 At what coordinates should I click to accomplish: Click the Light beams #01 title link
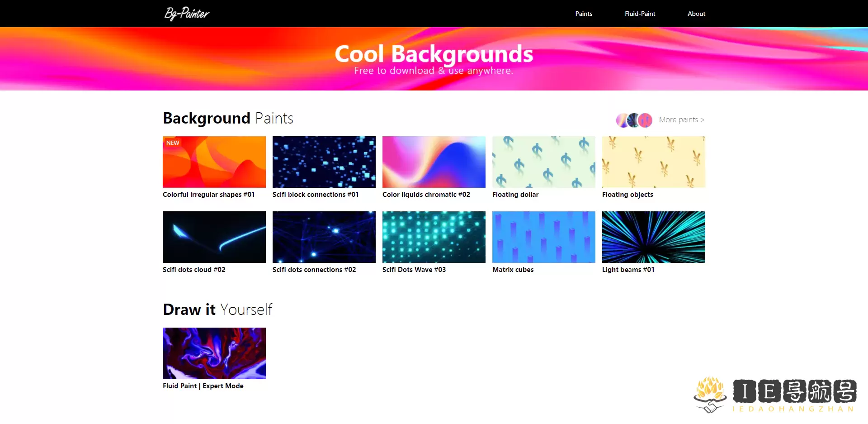[628, 270]
